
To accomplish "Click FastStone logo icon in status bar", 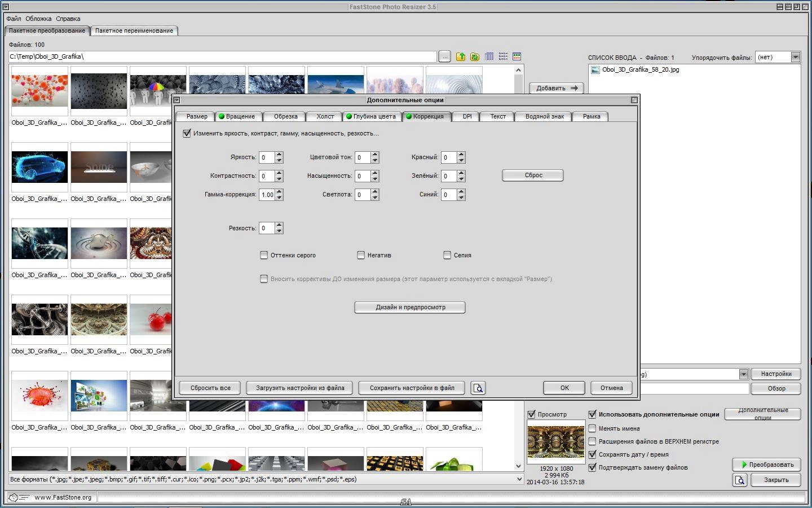I will coord(19,497).
